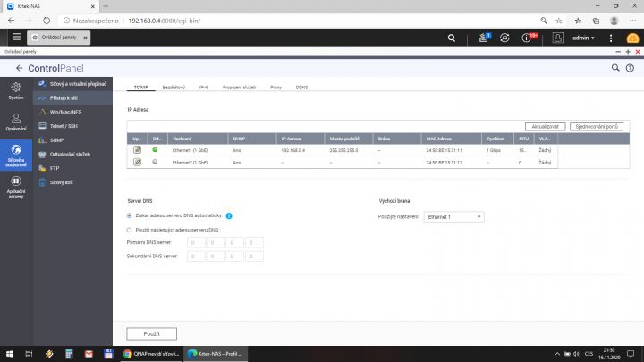This screenshot has width=644, height=362.
Task: Open Windows Start menu
Action: (x=9, y=354)
